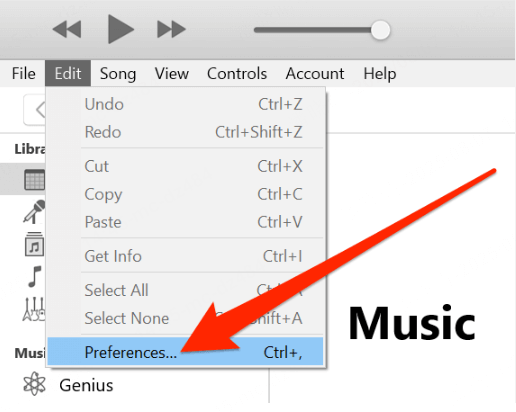Open Albums icon in sidebar
516x412 pixels.
click(x=34, y=244)
